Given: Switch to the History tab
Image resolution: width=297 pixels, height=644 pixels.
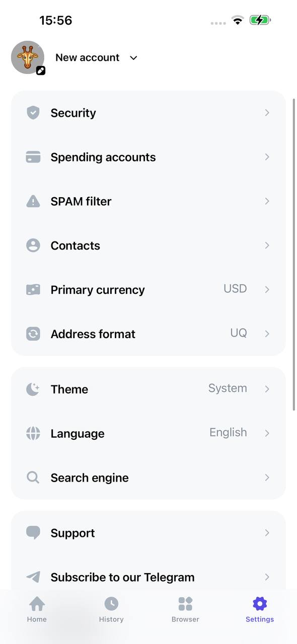Looking at the screenshot, I should pos(111,610).
